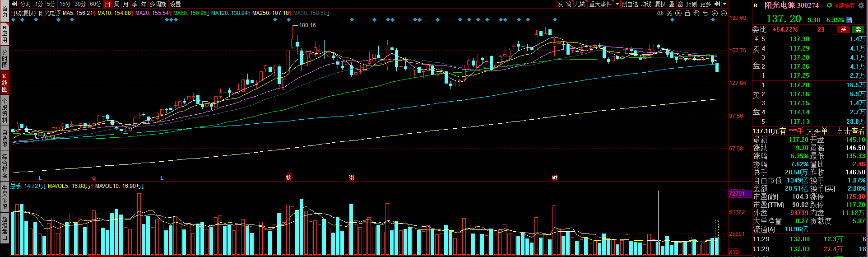Click the ¥ icon in sell orders
868x257 pixels.
pyautogui.click(x=756, y=39)
